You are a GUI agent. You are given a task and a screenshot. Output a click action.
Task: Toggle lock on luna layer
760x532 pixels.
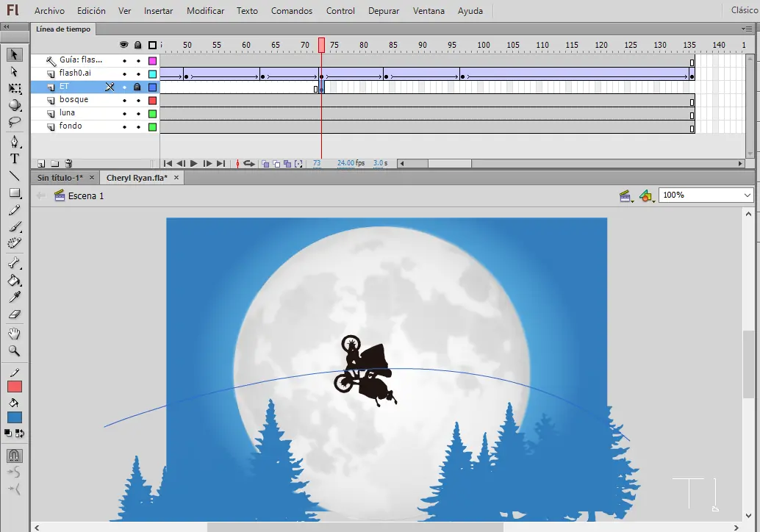139,114
